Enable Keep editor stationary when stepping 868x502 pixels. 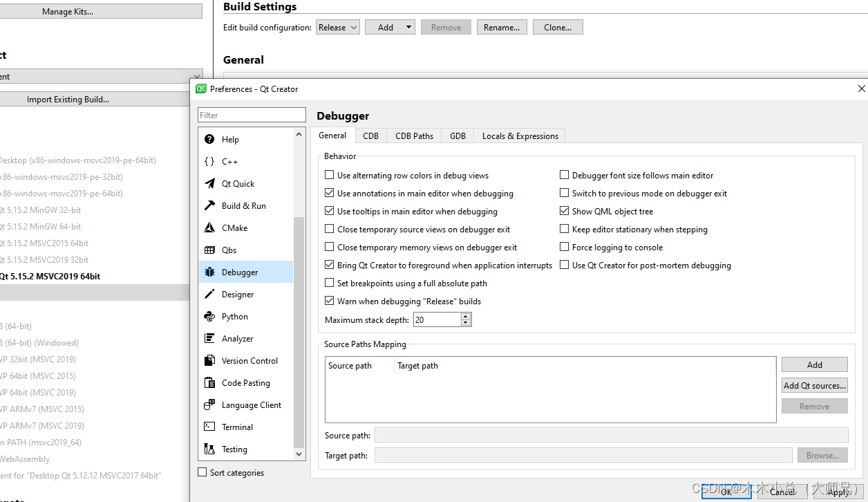[565, 230]
